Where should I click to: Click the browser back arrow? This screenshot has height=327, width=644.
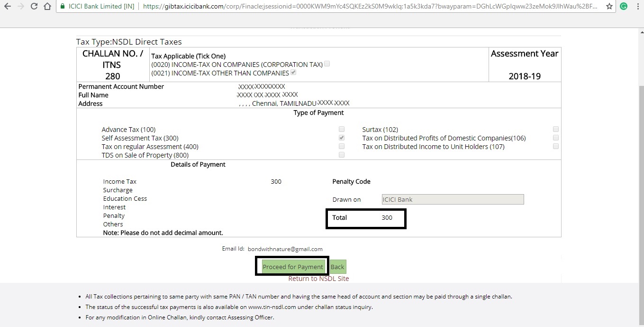[9, 6]
